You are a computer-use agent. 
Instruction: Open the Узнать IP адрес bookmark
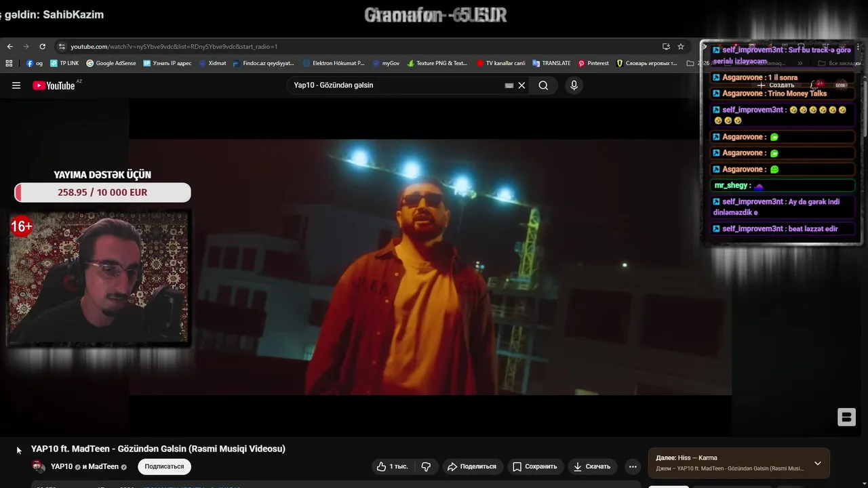coord(167,63)
